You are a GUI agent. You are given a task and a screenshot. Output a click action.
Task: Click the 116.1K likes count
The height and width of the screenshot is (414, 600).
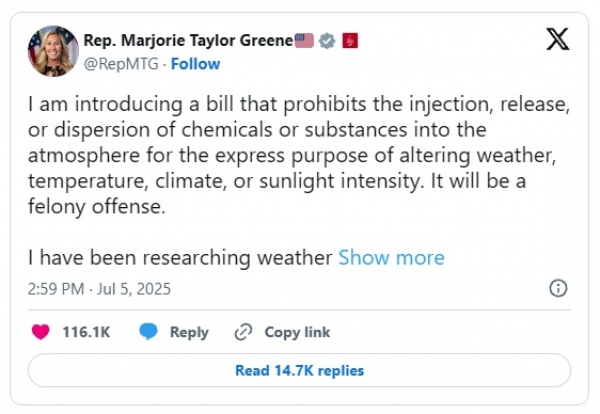pyautogui.click(x=87, y=332)
